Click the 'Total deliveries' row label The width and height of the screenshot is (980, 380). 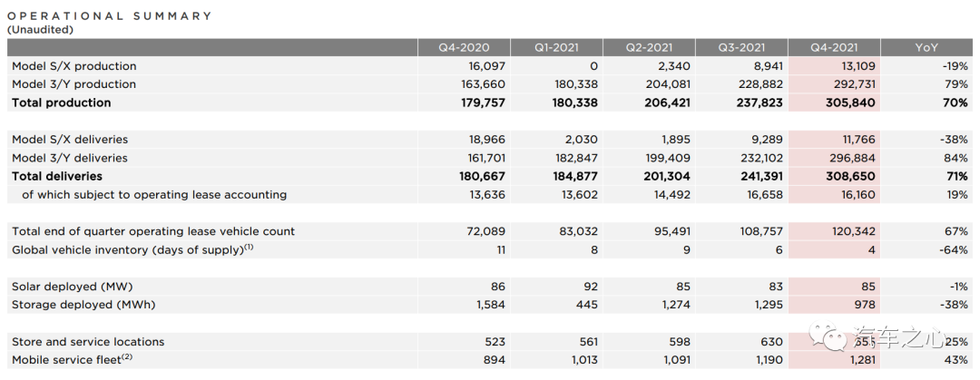[x=57, y=176]
